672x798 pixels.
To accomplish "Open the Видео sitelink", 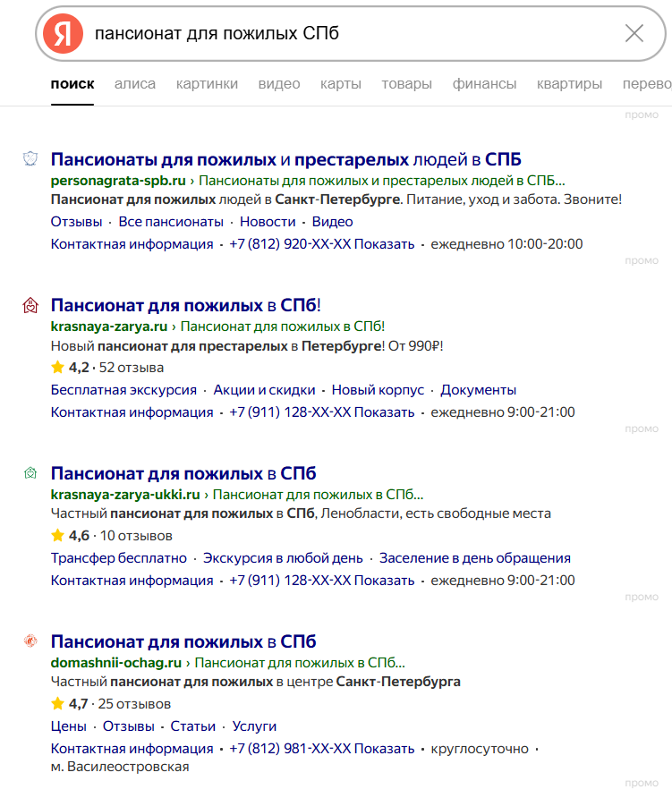I will coord(333,222).
